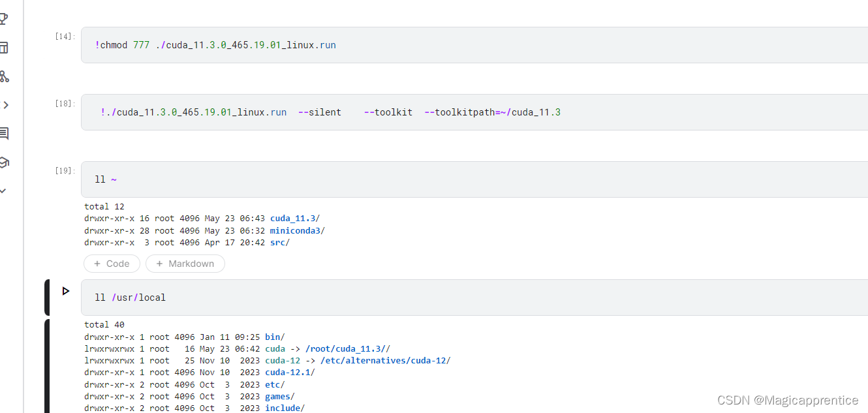Click the '+ Code' button to add a cell
Screen dimensions: 868x413
(112, 264)
